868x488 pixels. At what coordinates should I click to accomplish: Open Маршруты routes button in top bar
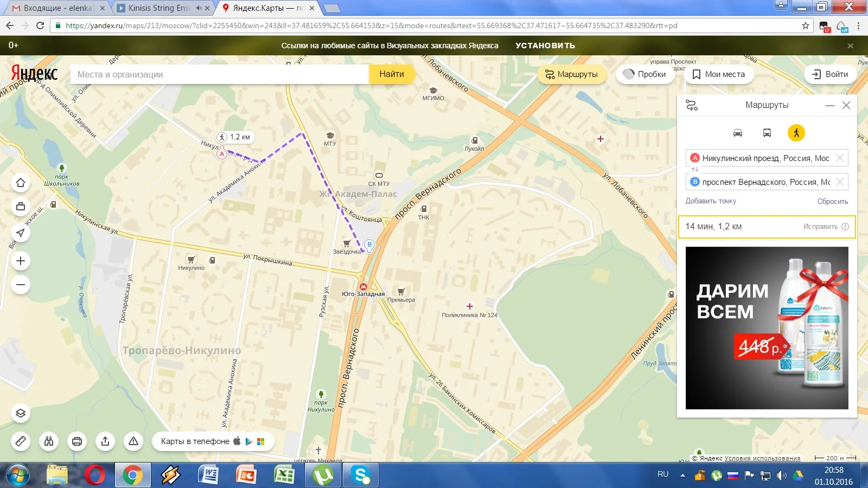571,74
